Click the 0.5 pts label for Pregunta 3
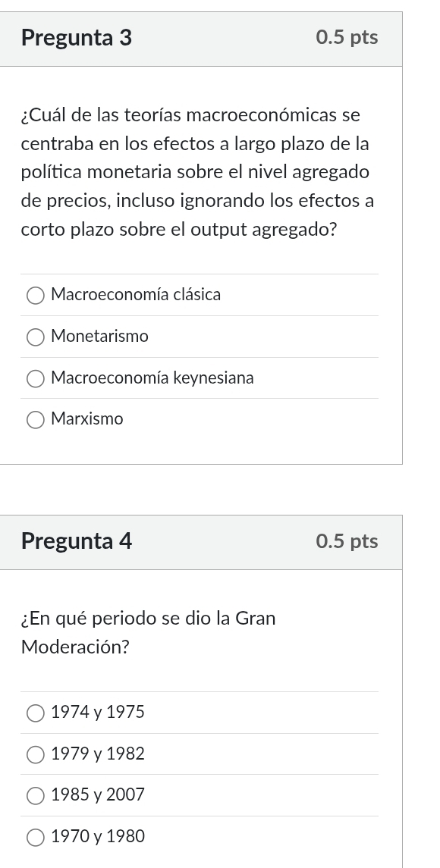This screenshot has height=868, width=440. (346, 37)
